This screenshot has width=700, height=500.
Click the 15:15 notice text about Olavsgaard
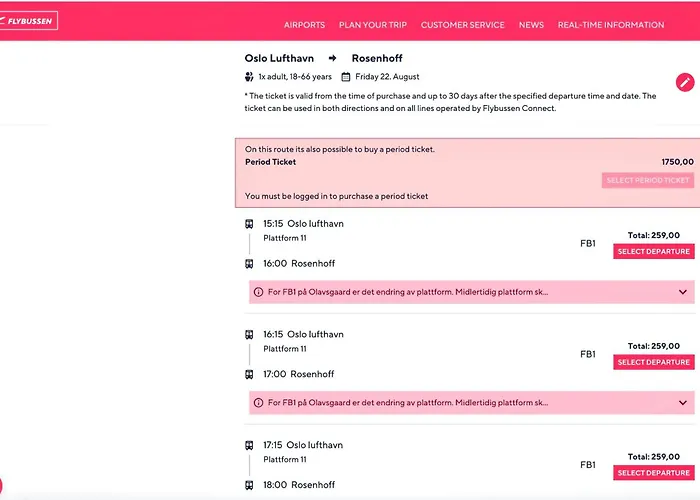click(x=408, y=292)
